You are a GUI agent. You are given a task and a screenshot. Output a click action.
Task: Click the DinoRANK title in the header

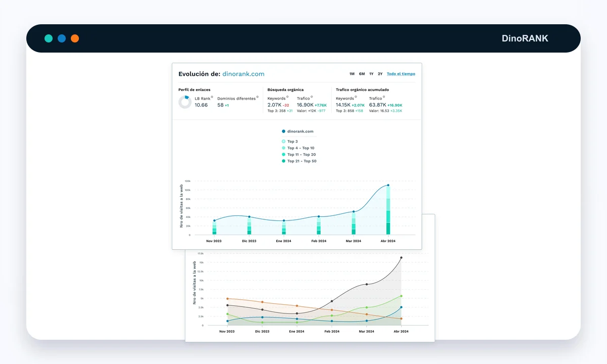(x=525, y=38)
